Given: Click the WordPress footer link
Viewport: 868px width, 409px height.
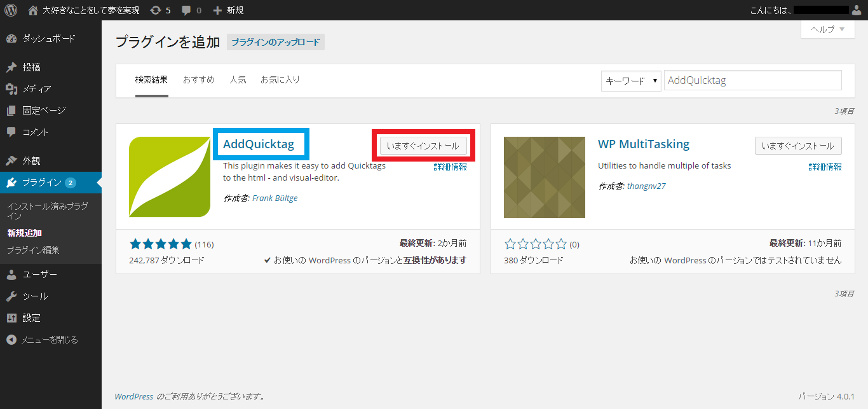Looking at the screenshot, I should [x=134, y=396].
